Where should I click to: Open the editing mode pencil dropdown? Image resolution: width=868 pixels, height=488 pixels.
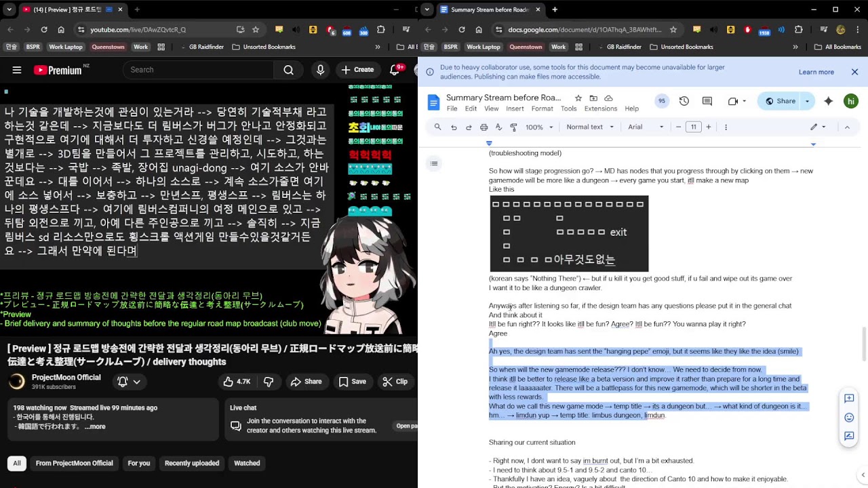[x=818, y=127]
